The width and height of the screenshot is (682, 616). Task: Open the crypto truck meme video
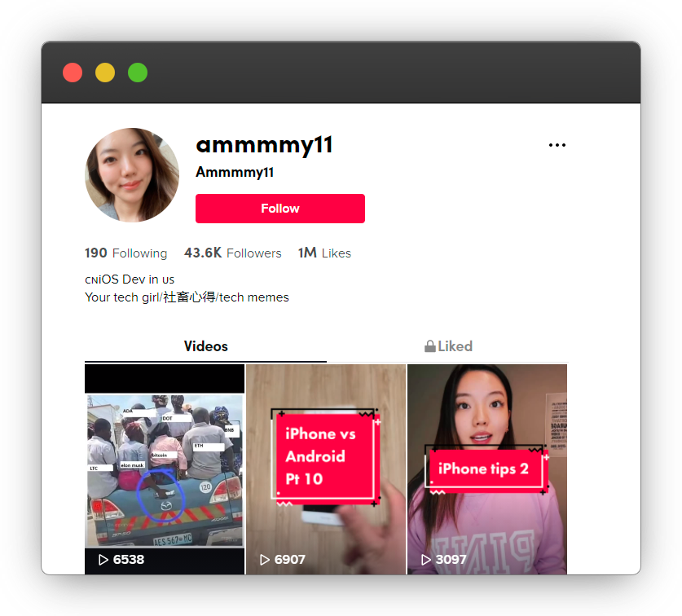point(165,469)
